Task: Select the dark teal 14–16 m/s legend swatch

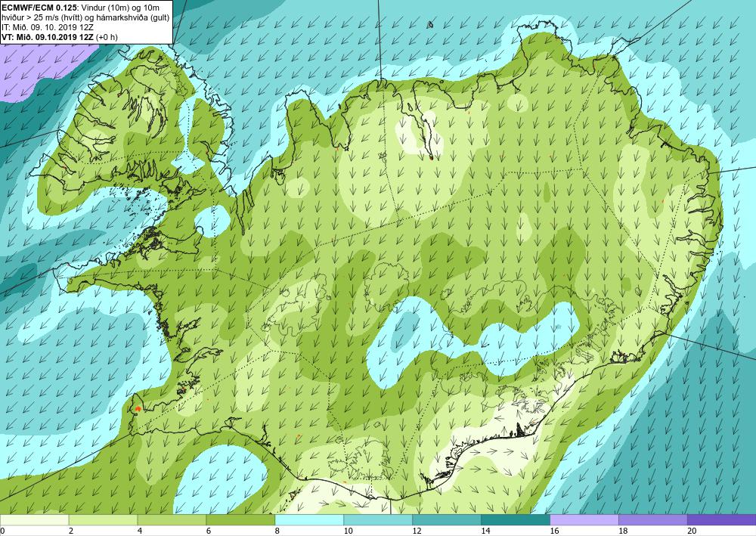Action: (516, 520)
